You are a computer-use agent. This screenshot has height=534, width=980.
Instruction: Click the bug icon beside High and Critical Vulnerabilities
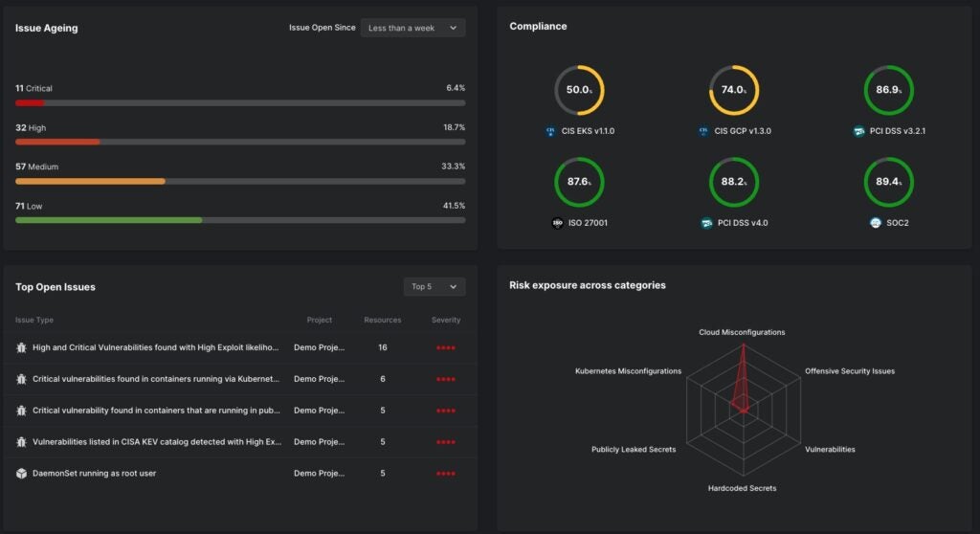[21, 347]
